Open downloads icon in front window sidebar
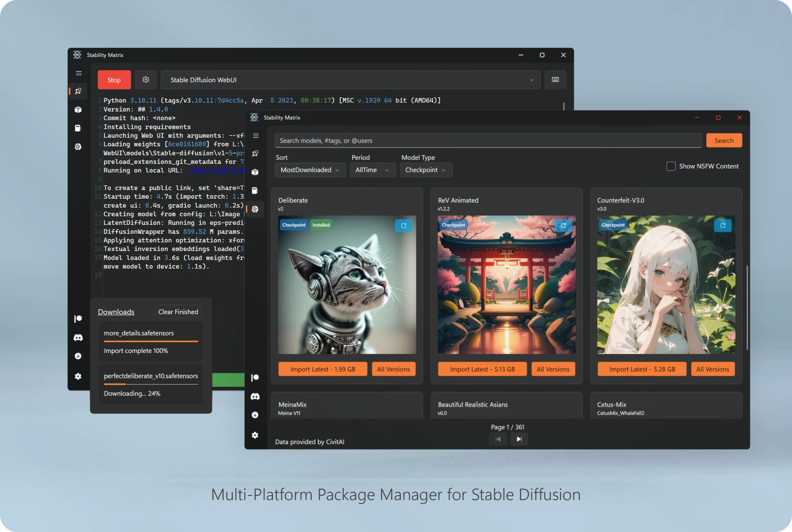Screen dimensions: 792x532 [255, 415]
